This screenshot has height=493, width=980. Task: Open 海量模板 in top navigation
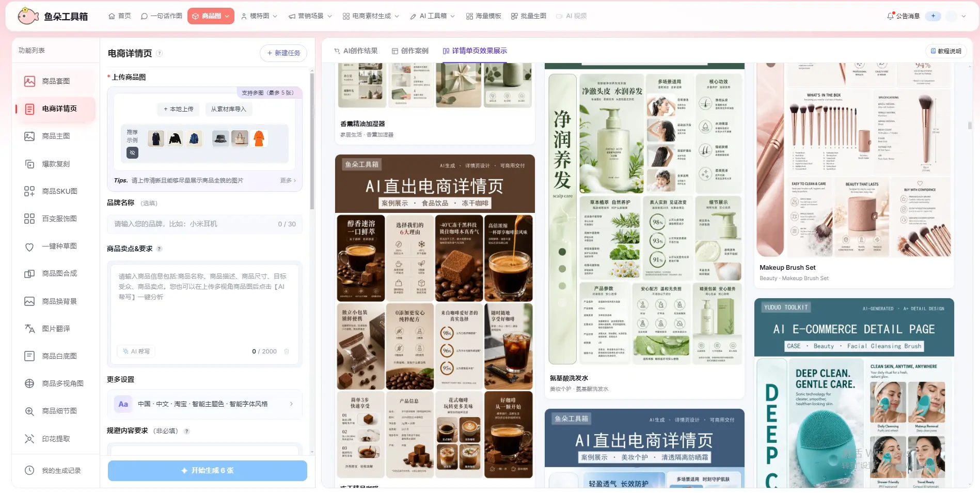(484, 16)
